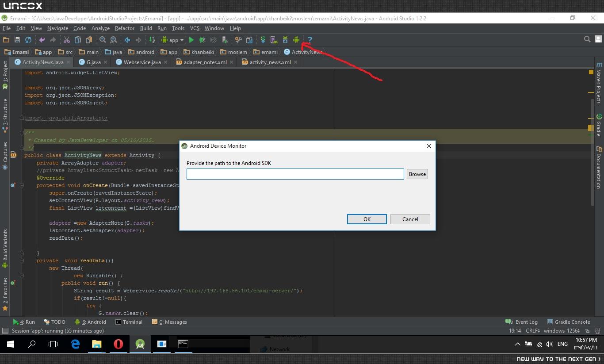Open the File menu
This screenshot has height=364, width=604.
pyautogui.click(x=7, y=28)
